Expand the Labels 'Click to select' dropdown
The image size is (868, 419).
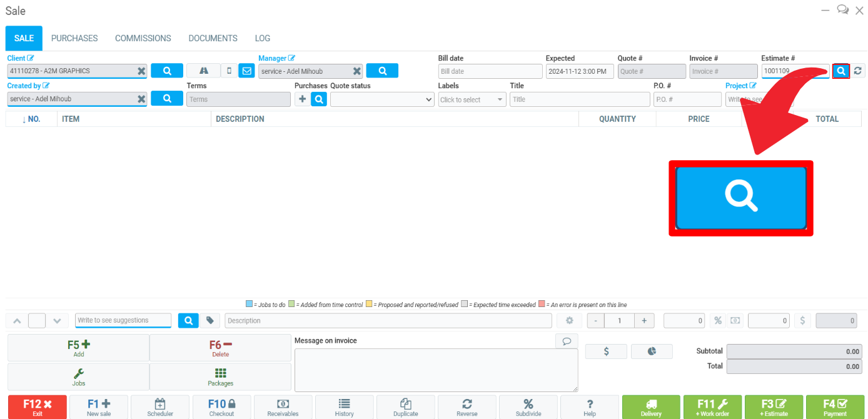[x=472, y=99]
